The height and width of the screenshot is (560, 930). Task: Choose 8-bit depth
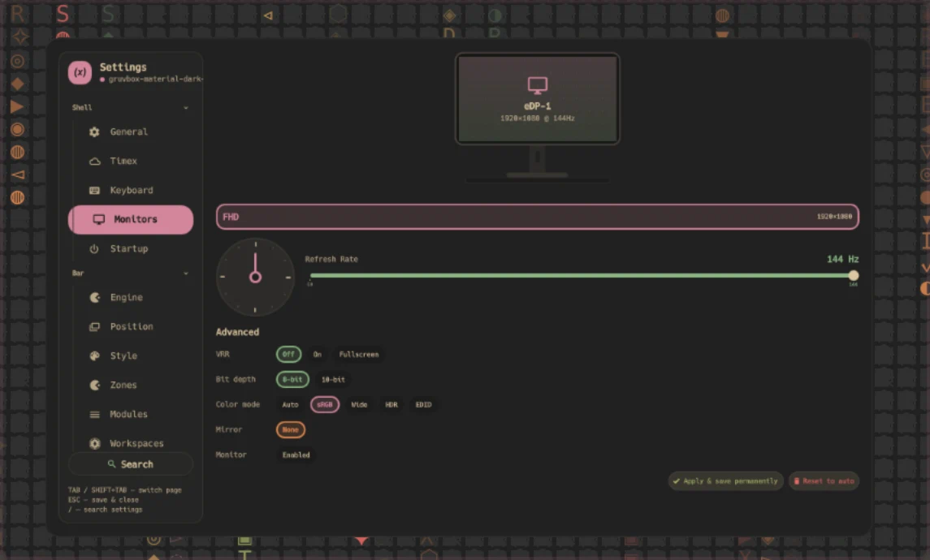(x=292, y=379)
